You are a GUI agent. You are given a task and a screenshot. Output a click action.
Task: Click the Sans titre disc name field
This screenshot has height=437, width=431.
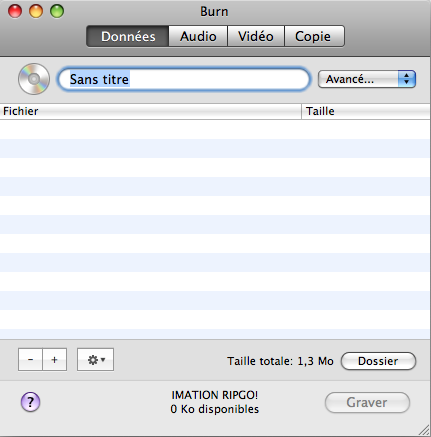(x=184, y=79)
